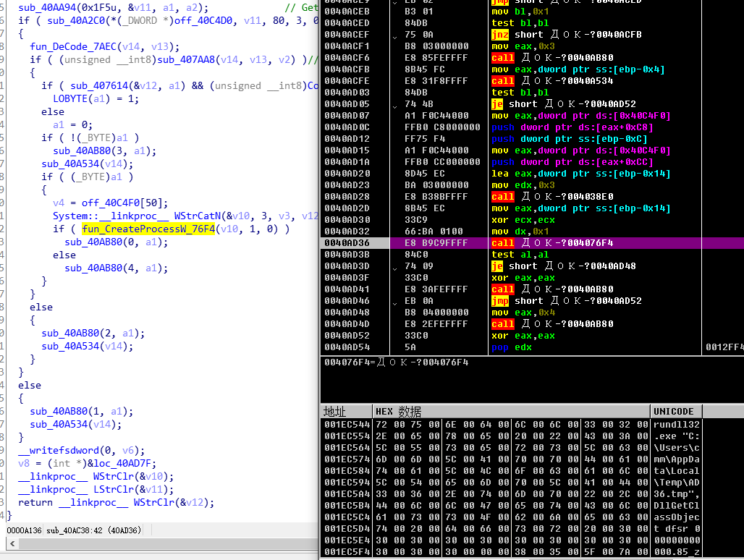Viewport: 744px width, 560px height.
Task: Click 0000A136 offset in IDA status bar
Action: (x=24, y=530)
